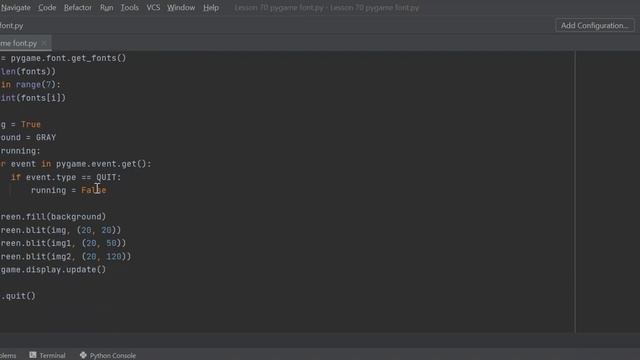This screenshot has height=360, width=640.
Task: Open the Help menu
Action: click(211, 8)
